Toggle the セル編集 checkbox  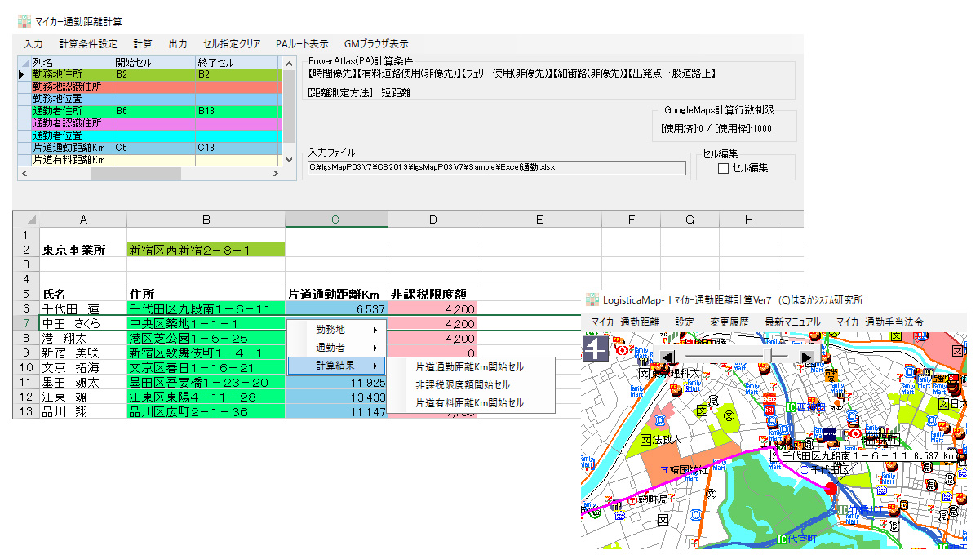tap(722, 169)
